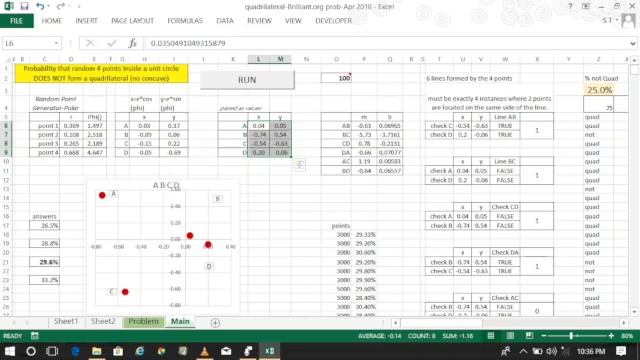The height and width of the screenshot is (360, 640).
Task: Click the vertical scrollbar up arrow
Action: (x=634, y=60)
